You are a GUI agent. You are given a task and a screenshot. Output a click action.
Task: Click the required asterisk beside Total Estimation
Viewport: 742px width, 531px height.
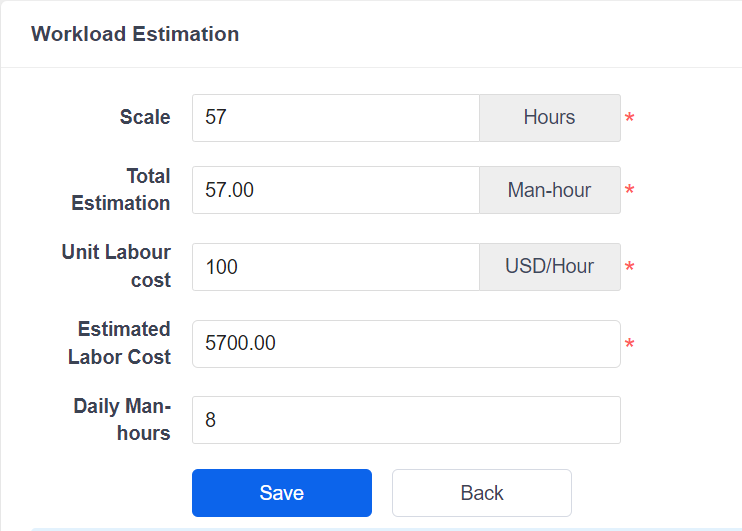tap(630, 192)
